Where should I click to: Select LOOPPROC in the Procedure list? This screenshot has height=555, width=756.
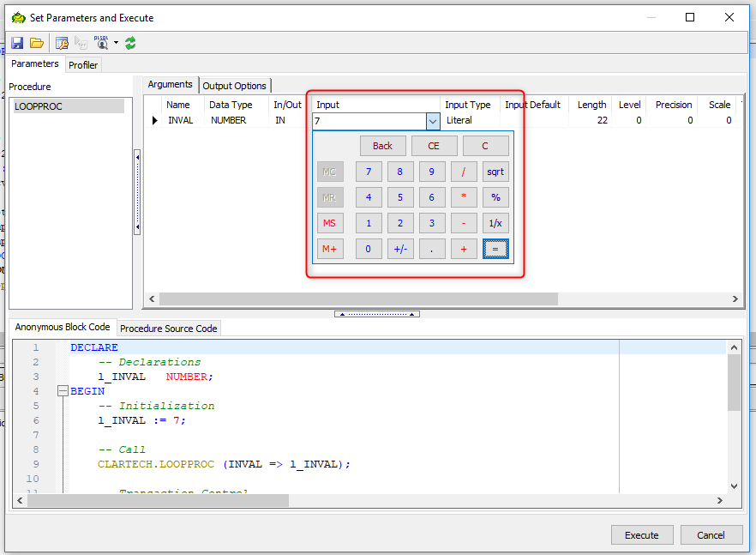pos(68,106)
